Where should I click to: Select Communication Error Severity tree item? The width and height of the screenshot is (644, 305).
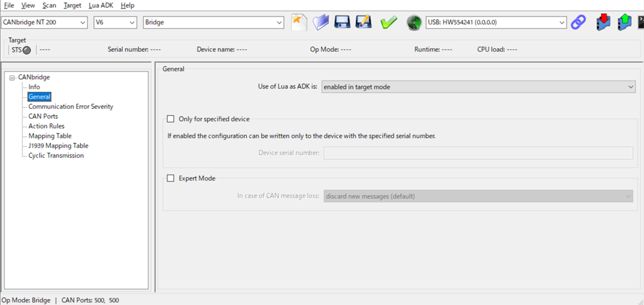tap(71, 106)
